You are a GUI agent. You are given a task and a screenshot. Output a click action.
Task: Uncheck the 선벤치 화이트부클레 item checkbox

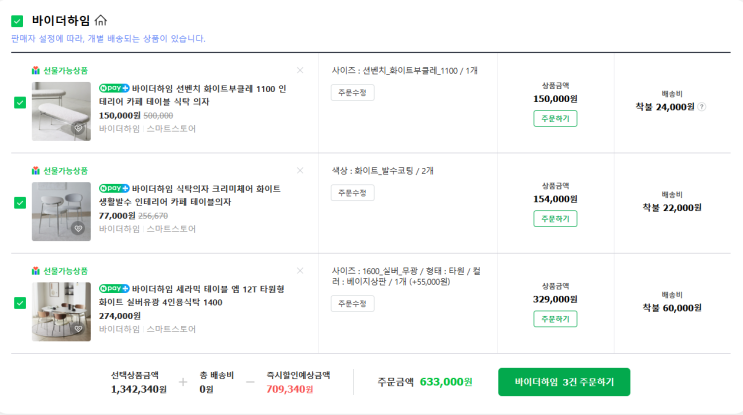pos(20,102)
